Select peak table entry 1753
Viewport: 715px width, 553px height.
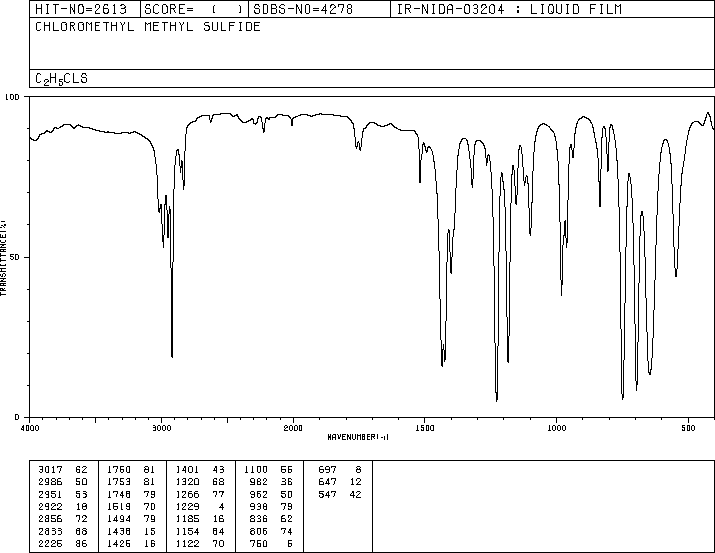(x=131, y=481)
